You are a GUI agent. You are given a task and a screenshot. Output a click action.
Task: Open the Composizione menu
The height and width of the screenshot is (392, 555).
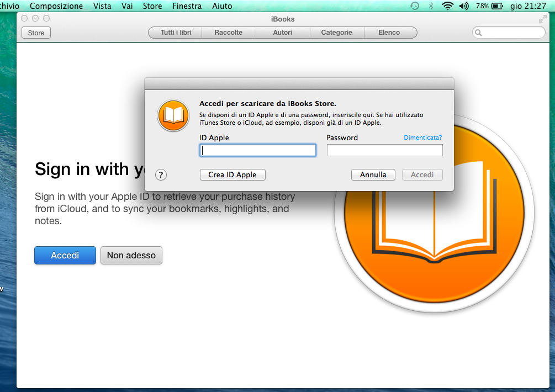56,6
